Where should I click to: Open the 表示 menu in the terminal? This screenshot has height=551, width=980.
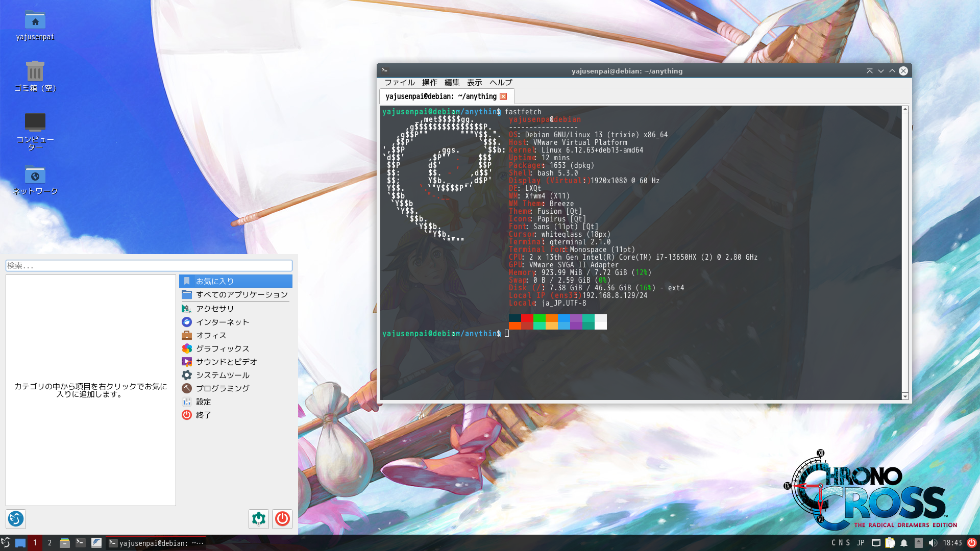(474, 83)
